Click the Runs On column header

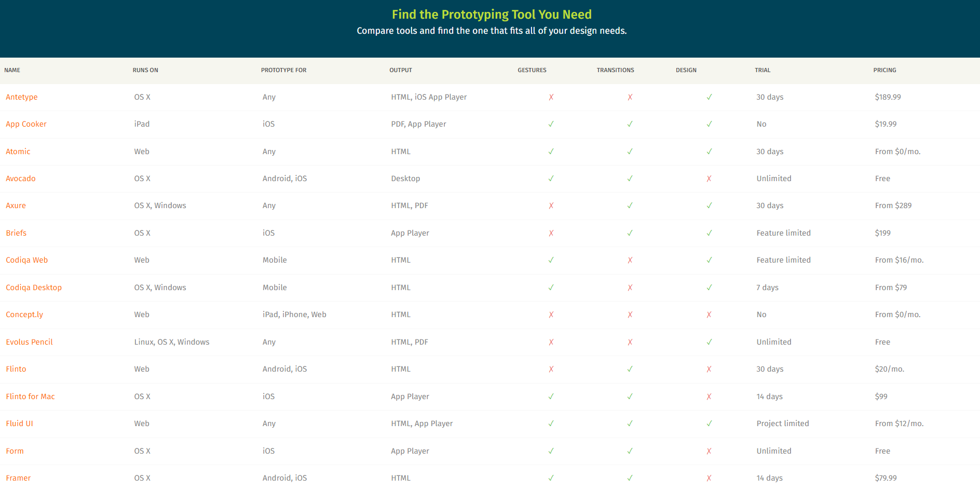tap(145, 70)
